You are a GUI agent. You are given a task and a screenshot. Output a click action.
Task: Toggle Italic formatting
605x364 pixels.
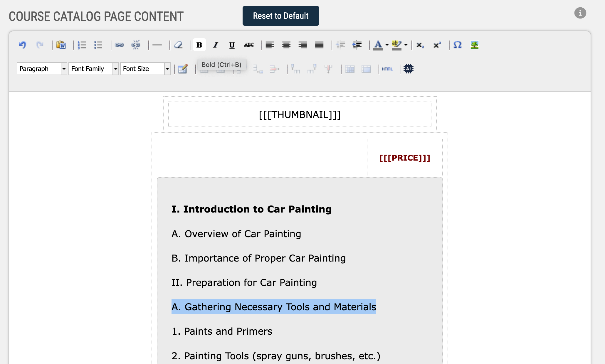(216, 45)
